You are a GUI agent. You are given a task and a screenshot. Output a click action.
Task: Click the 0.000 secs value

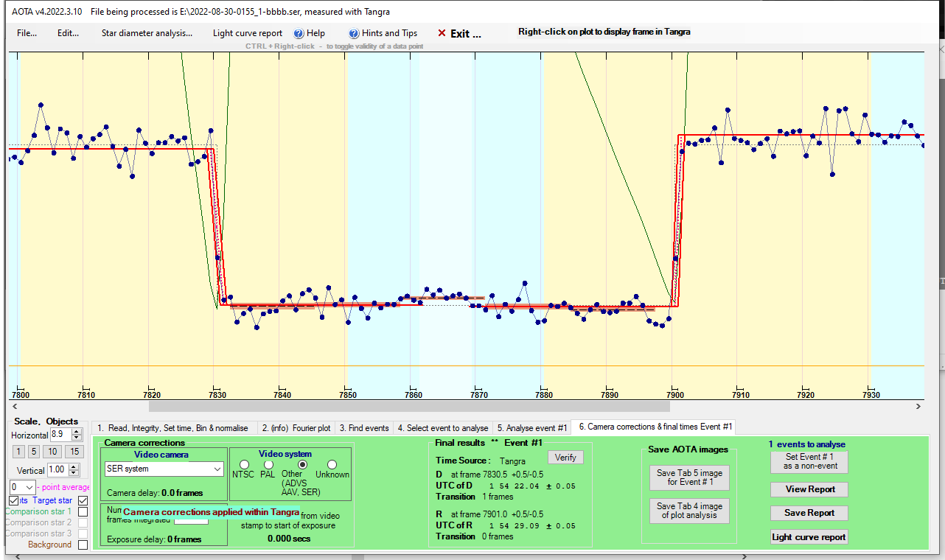click(x=289, y=539)
